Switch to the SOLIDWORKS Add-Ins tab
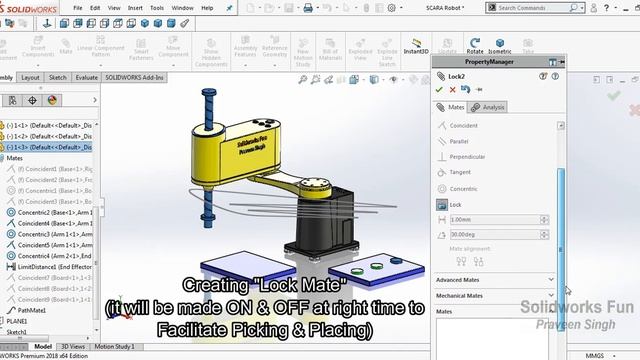This screenshot has width=640, height=360. (134, 78)
